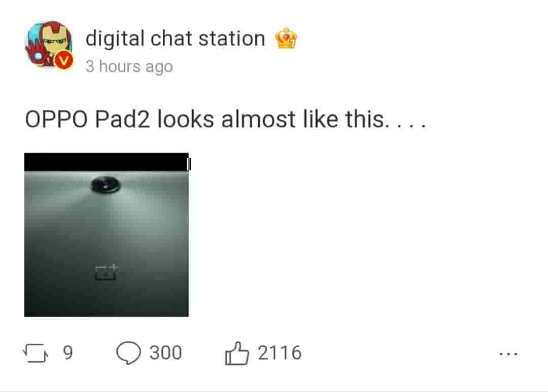Repost using the repost arrows icon
Image resolution: width=548 pixels, height=392 pixels.
pos(36,353)
